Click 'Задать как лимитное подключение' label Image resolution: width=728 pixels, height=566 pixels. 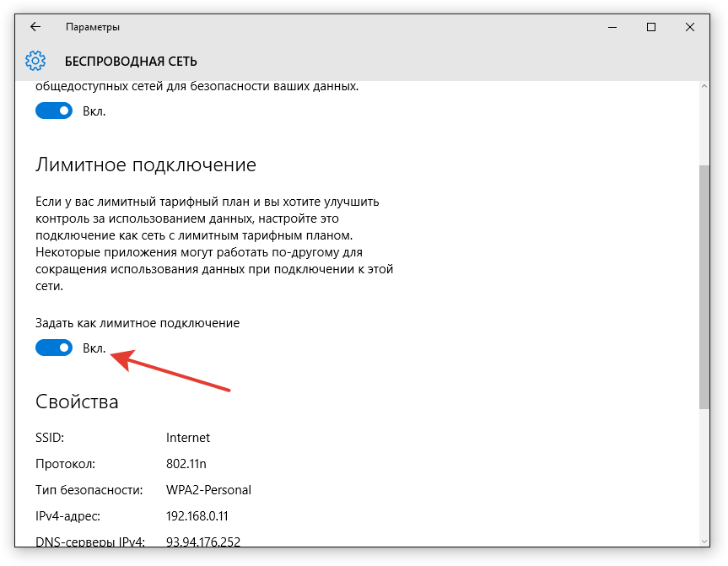138,323
